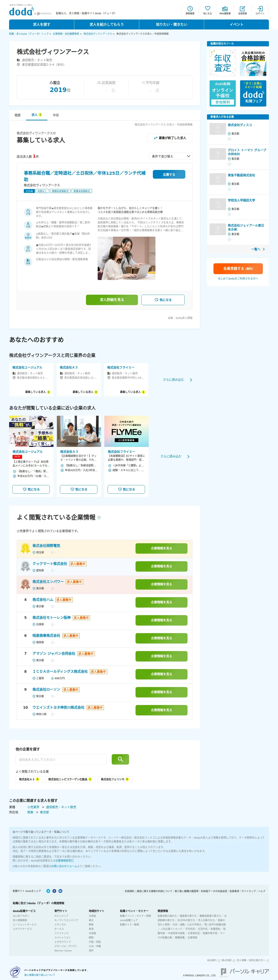Click 株式会社ヴィワンアークス breadcrumb link

point(98,34)
